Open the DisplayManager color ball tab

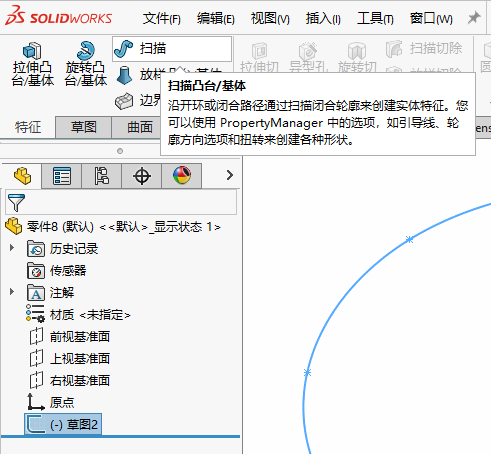(182, 176)
